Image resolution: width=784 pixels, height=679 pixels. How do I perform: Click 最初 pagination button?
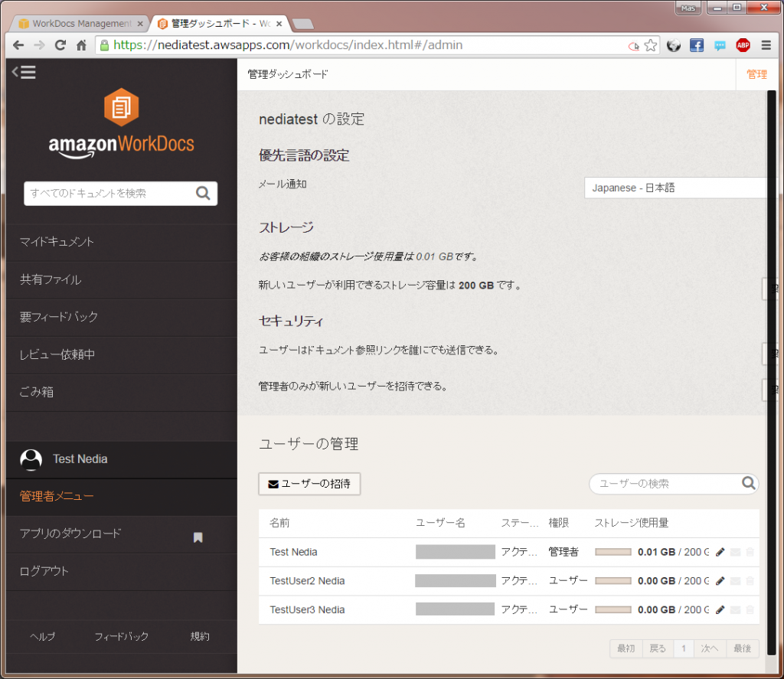pos(626,648)
